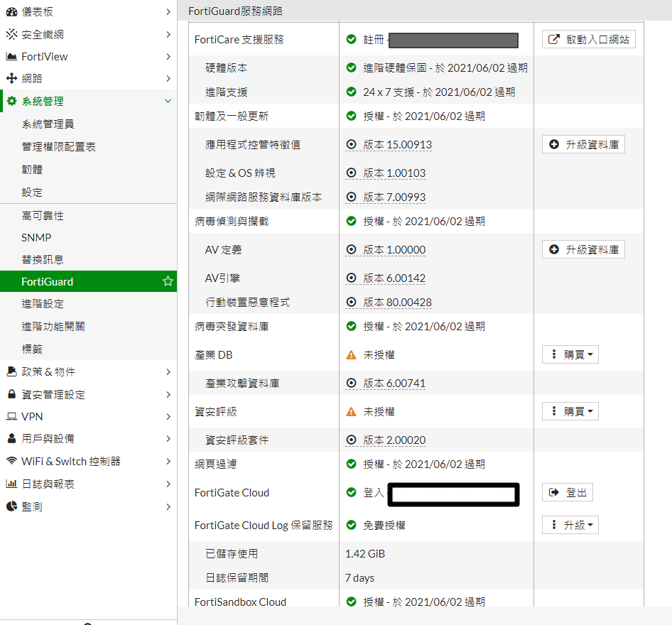The image size is (672, 625).
Task: Click the FortiView chart icon
Action: click(x=11, y=57)
